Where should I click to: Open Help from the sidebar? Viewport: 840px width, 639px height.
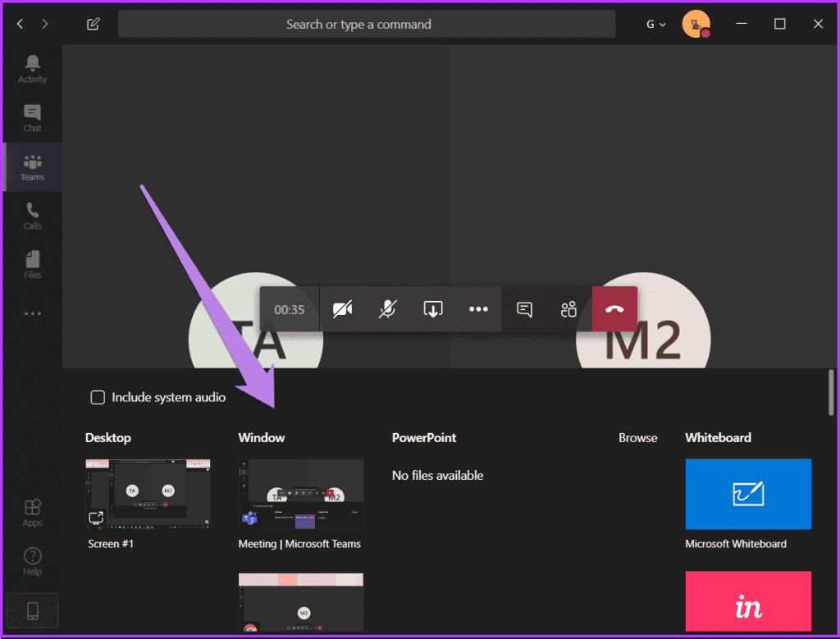point(32,561)
